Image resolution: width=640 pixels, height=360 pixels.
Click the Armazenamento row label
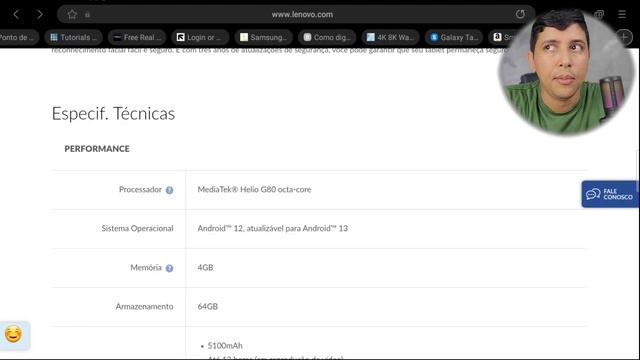pyautogui.click(x=144, y=307)
